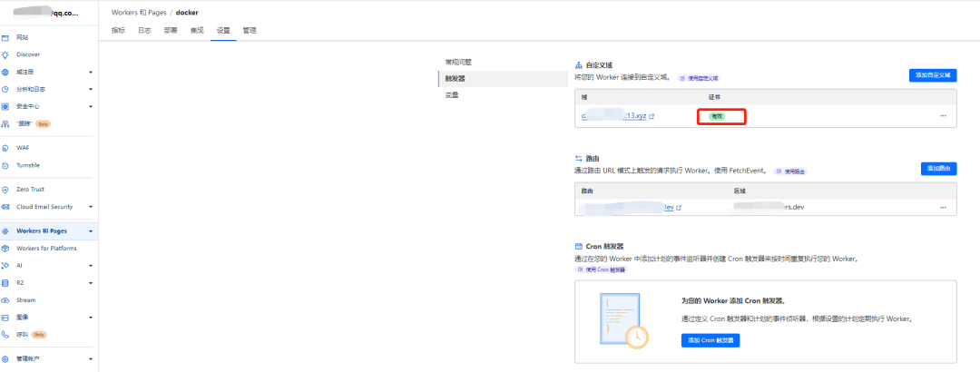Click the AI sparkle icon
The image size is (980, 372).
click(x=5, y=266)
